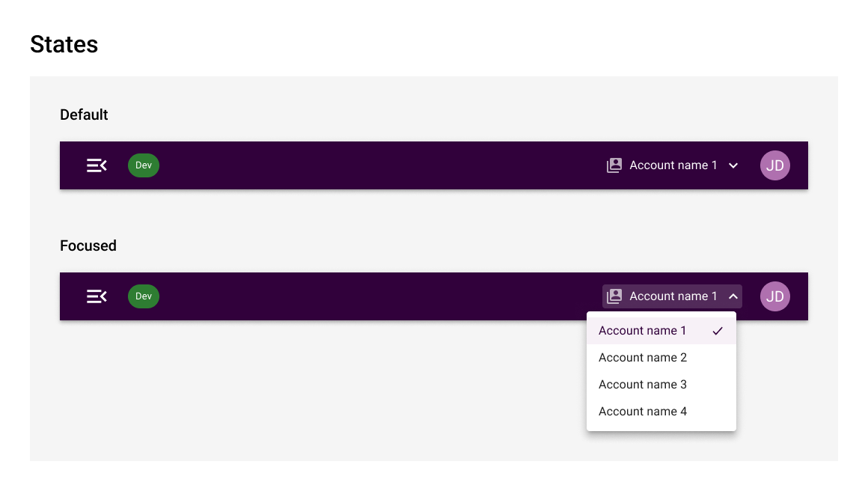
Task: Collapse account dropdown using the up chevron
Action: tap(733, 296)
